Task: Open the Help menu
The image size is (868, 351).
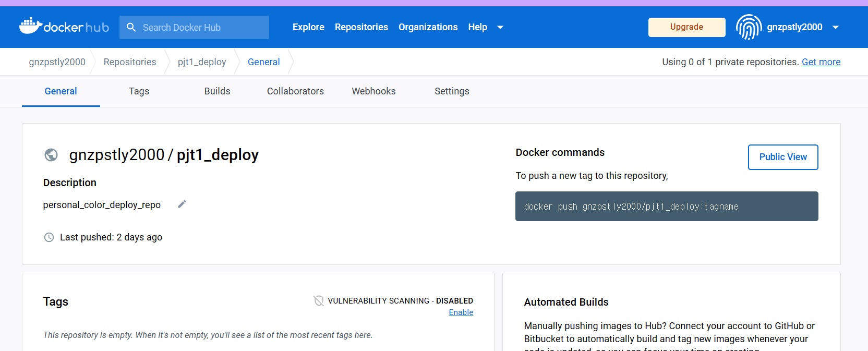Action: (x=477, y=27)
